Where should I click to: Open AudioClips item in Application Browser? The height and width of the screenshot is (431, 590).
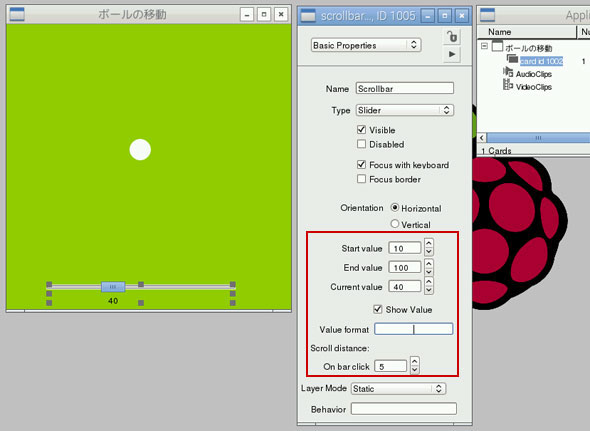click(533, 74)
